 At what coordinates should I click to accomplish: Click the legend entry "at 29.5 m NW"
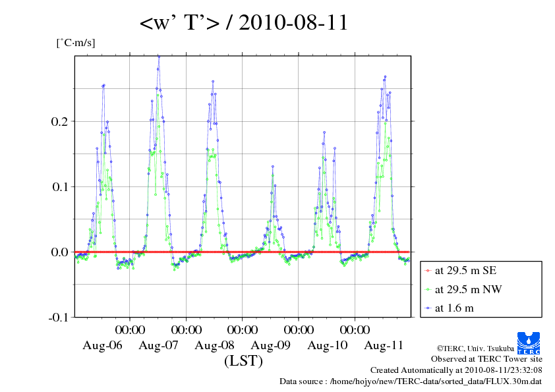tap(468, 289)
